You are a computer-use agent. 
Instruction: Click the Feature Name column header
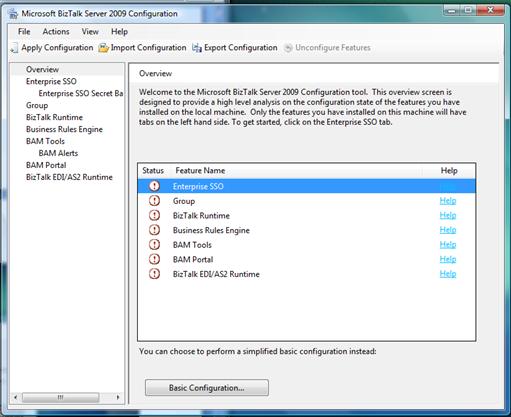(297, 171)
